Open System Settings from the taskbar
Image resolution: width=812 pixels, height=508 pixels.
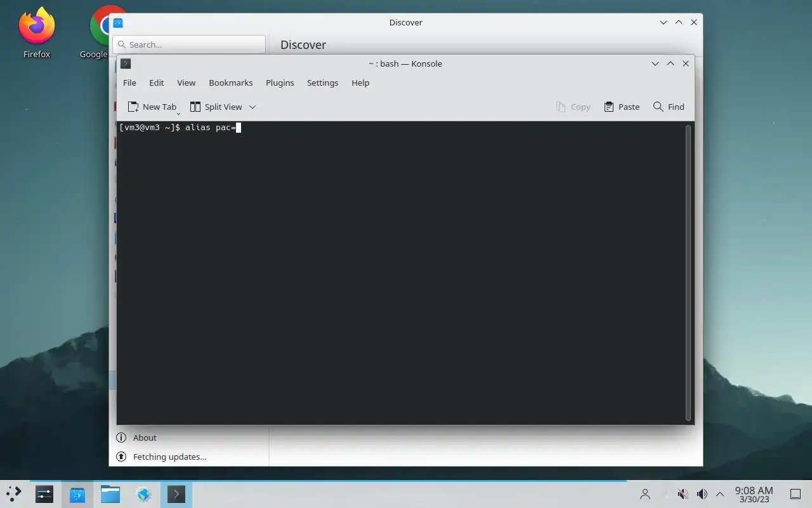point(44,494)
